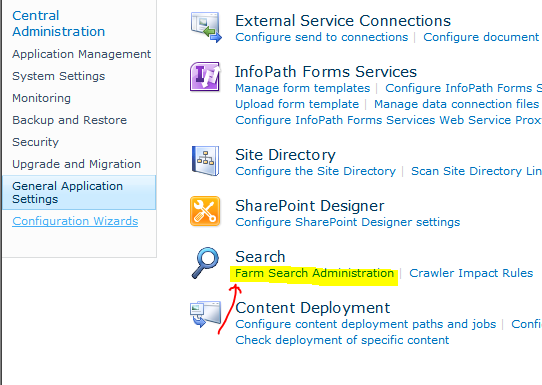Click the Site Directory icon
542x385 pixels.
coord(205,161)
